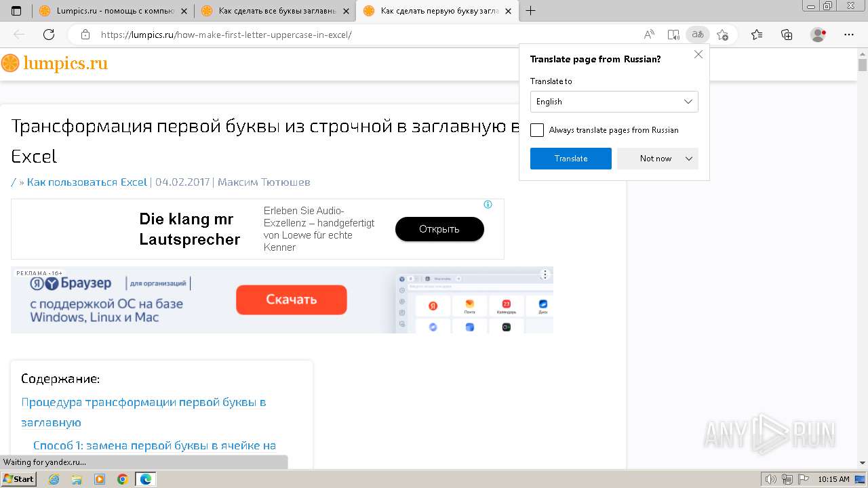Click the author name Максим Тютюшев
This screenshot has height=488, width=868.
pos(264,182)
